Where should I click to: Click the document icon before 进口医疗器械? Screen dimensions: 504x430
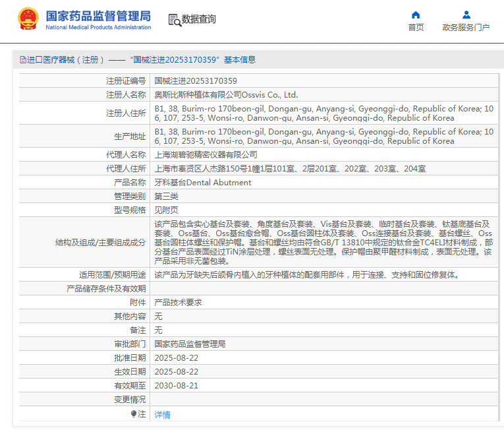point(23,59)
